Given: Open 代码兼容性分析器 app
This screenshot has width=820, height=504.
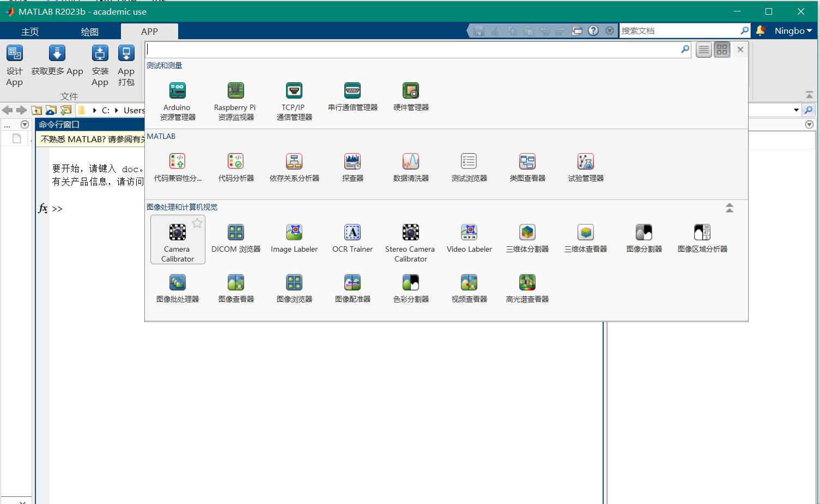Looking at the screenshot, I should pyautogui.click(x=178, y=167).
